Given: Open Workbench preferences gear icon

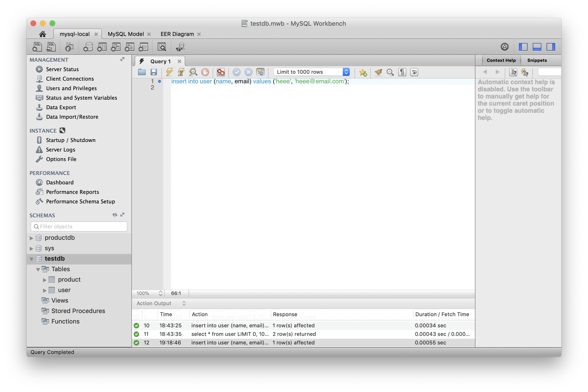Looking at the screenshot, I should pyautogui.click(x=504, y=47).
